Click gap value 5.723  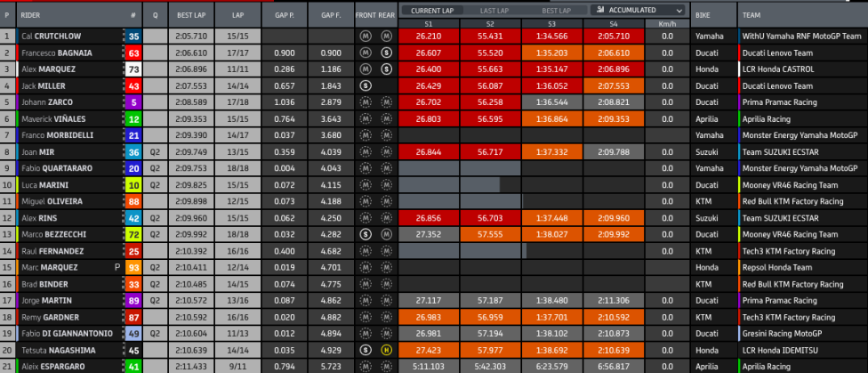pyautogui.click(x=331, y=367)
